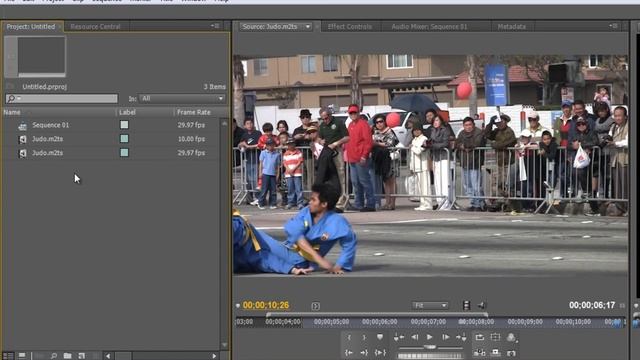Switch to Audio Mixer: Sequence 01 tab

[429, 27]
